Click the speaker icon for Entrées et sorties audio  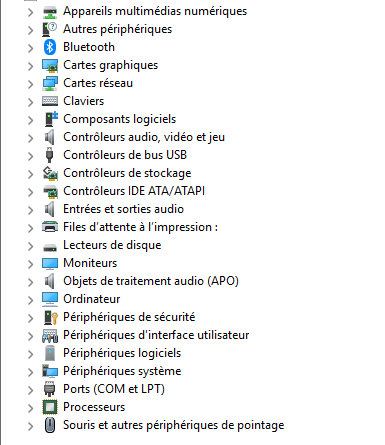tap(50, 209)
